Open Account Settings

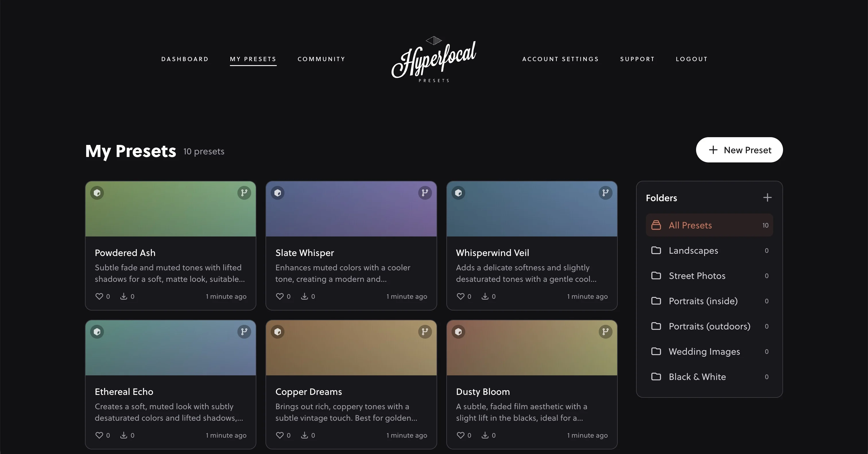(560, 59)
